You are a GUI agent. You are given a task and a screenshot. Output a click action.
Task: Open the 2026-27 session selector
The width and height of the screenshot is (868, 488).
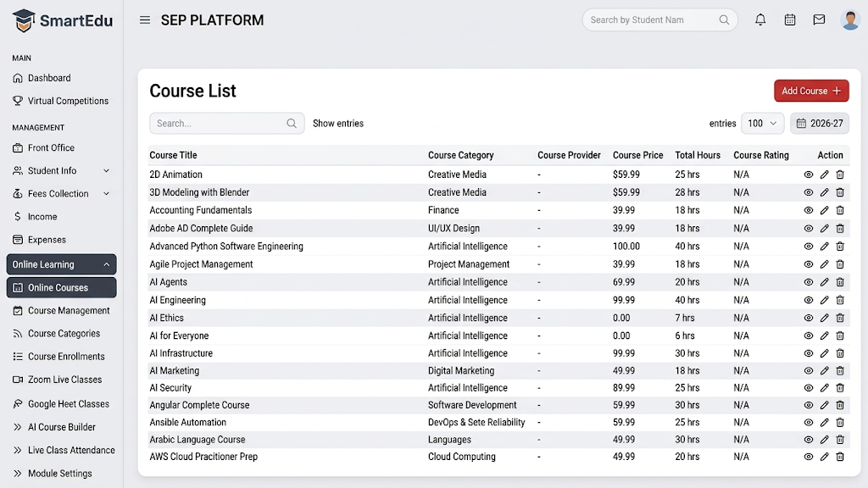pos(820,124)
